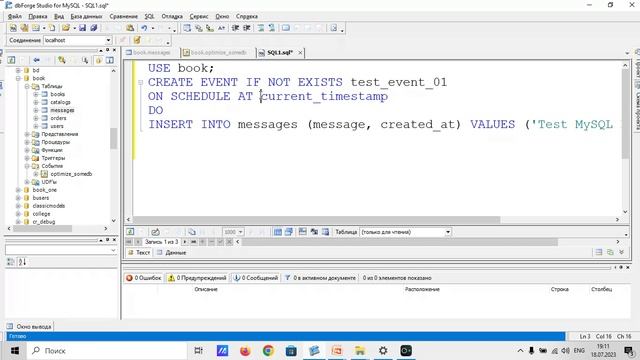Open Google Chrome from the taskbar

[268, 351]
